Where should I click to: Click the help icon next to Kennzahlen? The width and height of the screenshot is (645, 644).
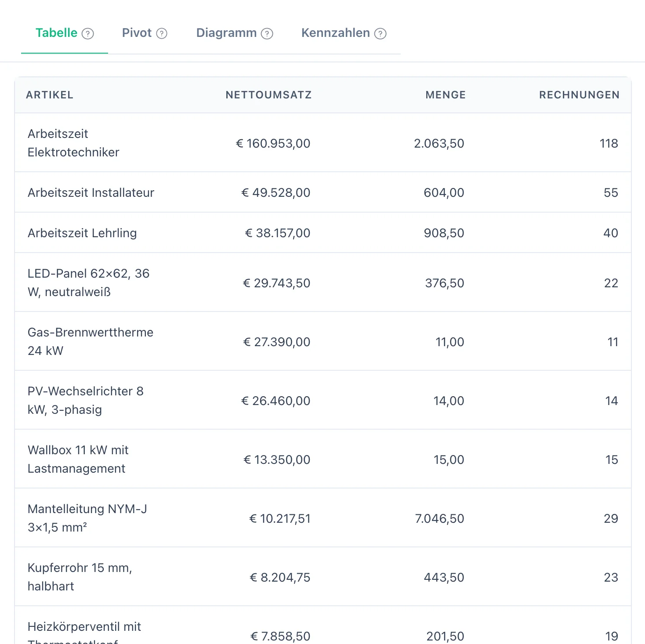[x=380, y=33]
